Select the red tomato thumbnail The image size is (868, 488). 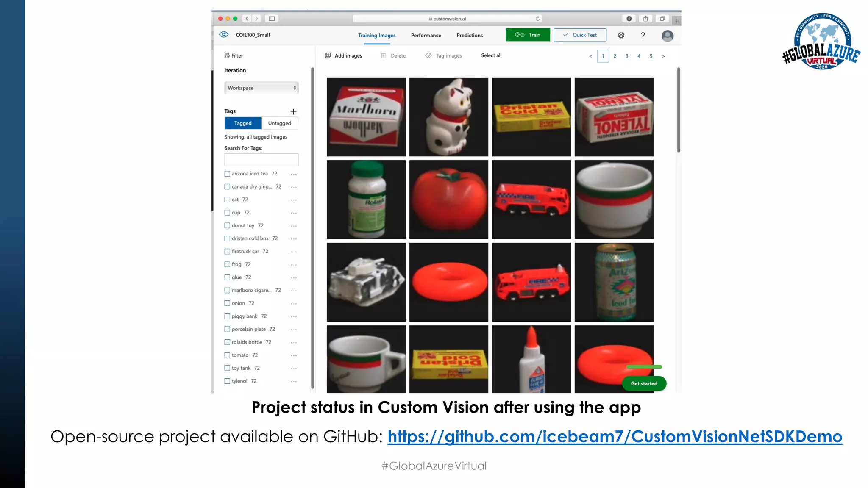click(449, 200)
